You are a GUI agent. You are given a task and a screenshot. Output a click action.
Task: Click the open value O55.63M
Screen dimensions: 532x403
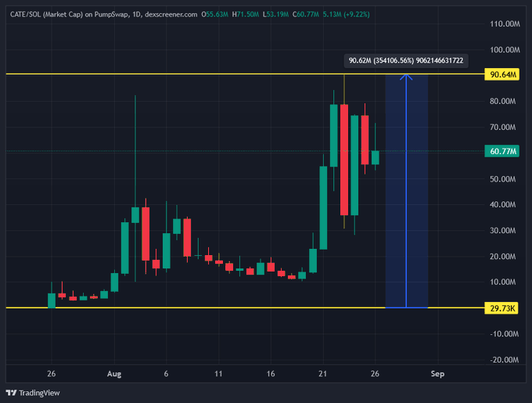(x=215, y=14)
